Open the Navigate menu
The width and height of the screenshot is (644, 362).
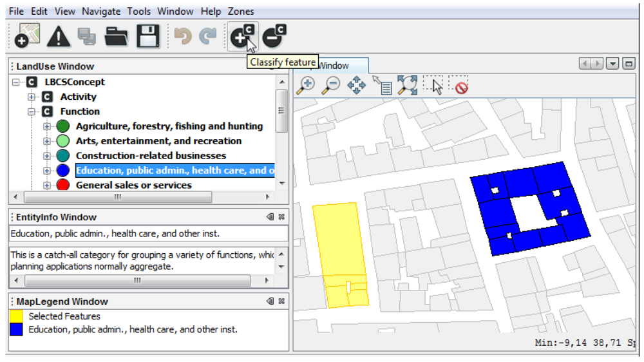pos(101,11)
